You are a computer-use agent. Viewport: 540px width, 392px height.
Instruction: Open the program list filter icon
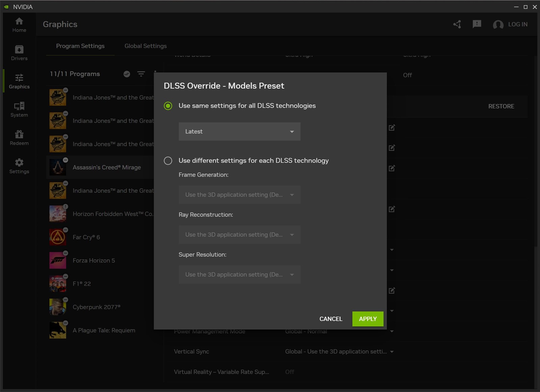[141, 74]
